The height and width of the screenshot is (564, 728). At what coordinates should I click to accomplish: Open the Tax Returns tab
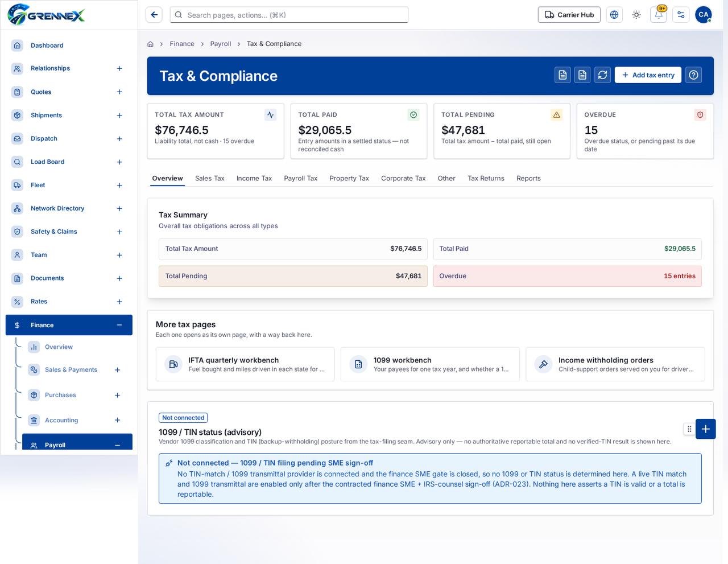click(486, 178)
